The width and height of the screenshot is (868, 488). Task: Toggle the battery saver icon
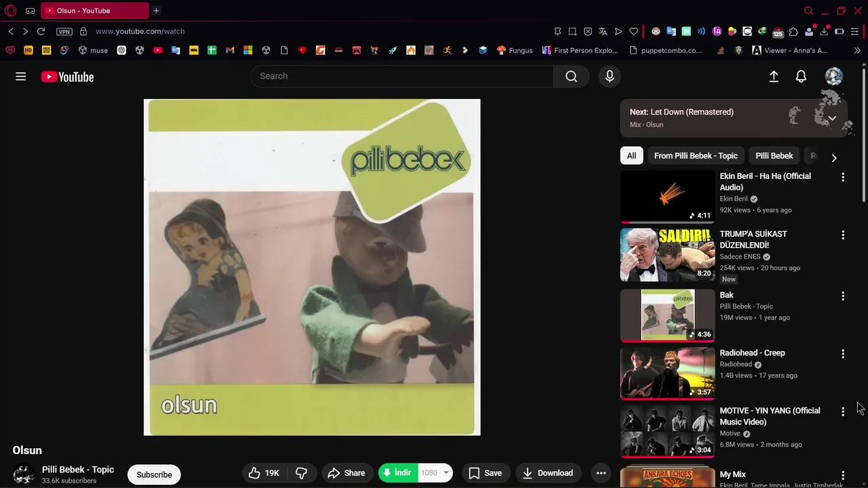(x=840, y=31)
